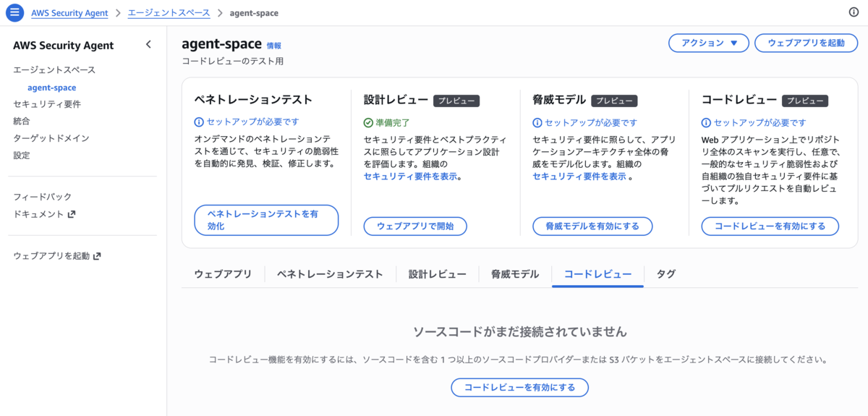Click info icon under ペネトレーションテスト heading
This screenshot has height=416, width=868.
[x=199, y=122]
